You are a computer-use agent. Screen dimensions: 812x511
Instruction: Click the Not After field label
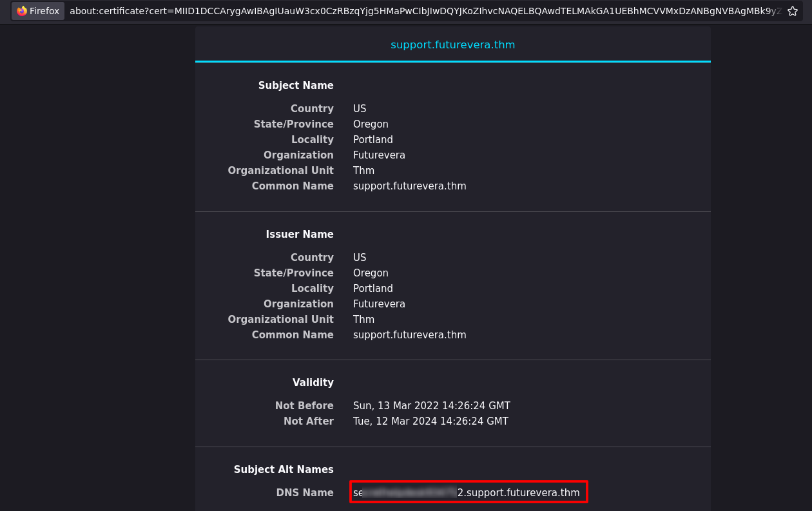tap(308, 421)
